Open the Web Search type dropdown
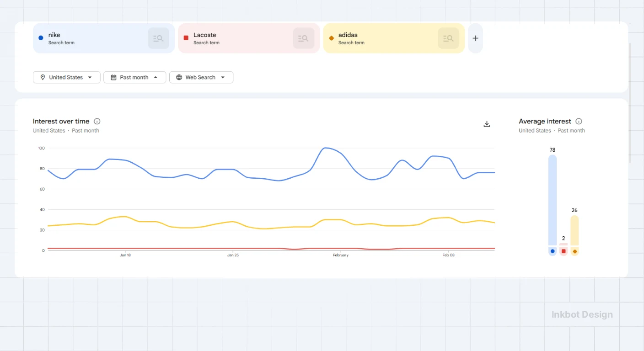The height and width of the screenshot is (351, 644). point(201,77)
